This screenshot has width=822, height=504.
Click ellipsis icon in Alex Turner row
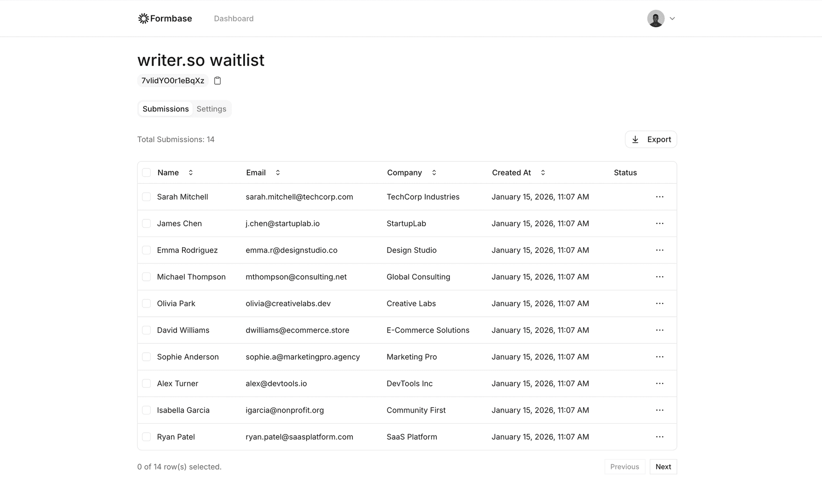659,384
